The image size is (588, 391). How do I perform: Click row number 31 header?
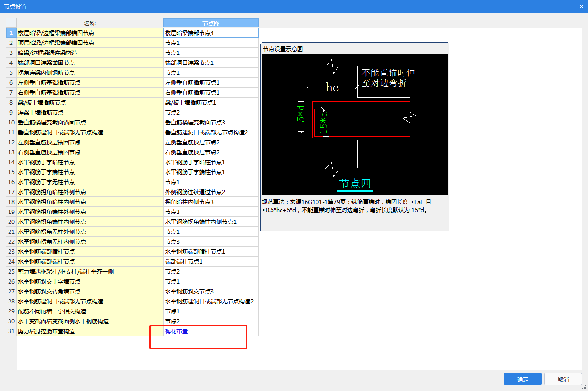11,331
